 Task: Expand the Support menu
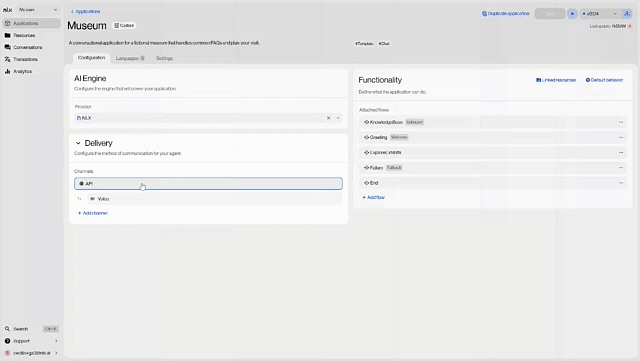point(31,341)
